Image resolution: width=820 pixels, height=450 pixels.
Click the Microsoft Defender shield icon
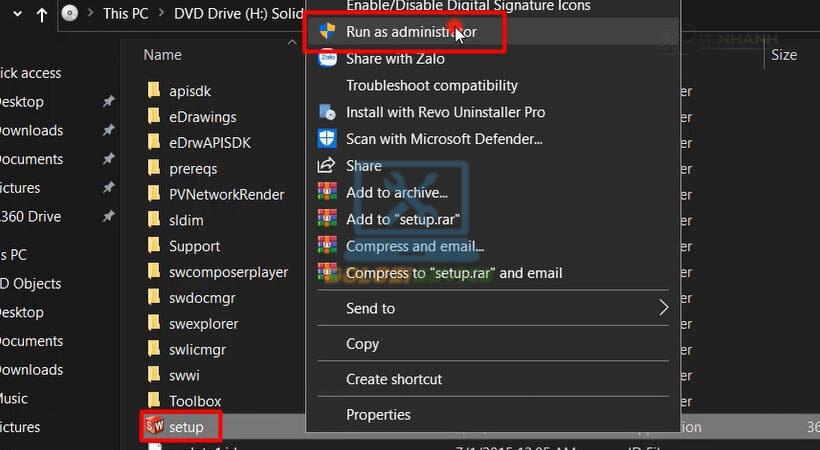coord(327,139)
